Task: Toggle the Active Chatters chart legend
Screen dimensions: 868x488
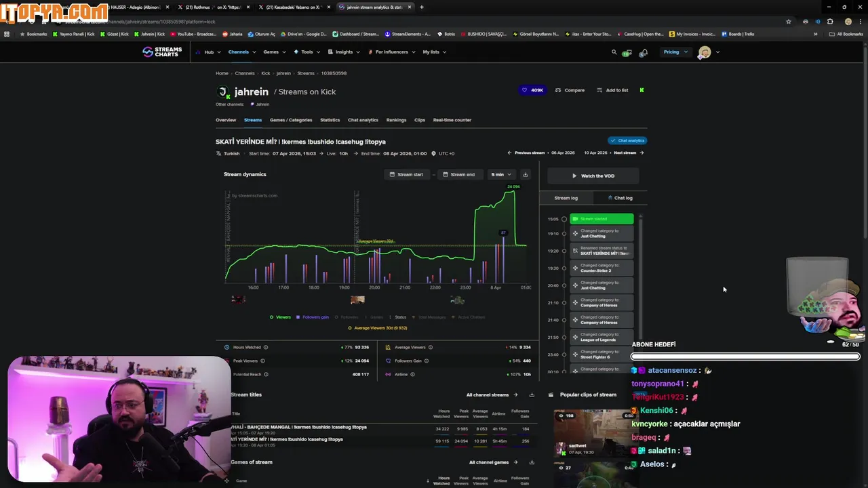Action: click(x=469, y=317)
